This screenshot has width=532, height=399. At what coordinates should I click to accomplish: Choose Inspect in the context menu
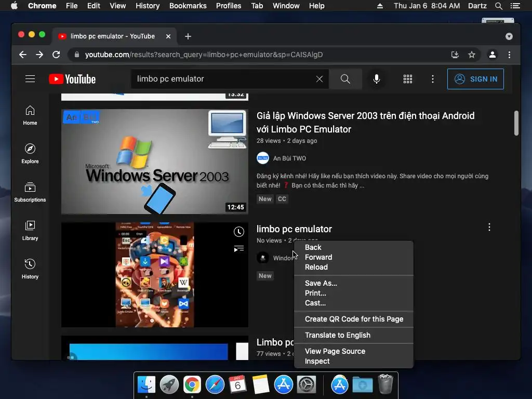[354, 362]
